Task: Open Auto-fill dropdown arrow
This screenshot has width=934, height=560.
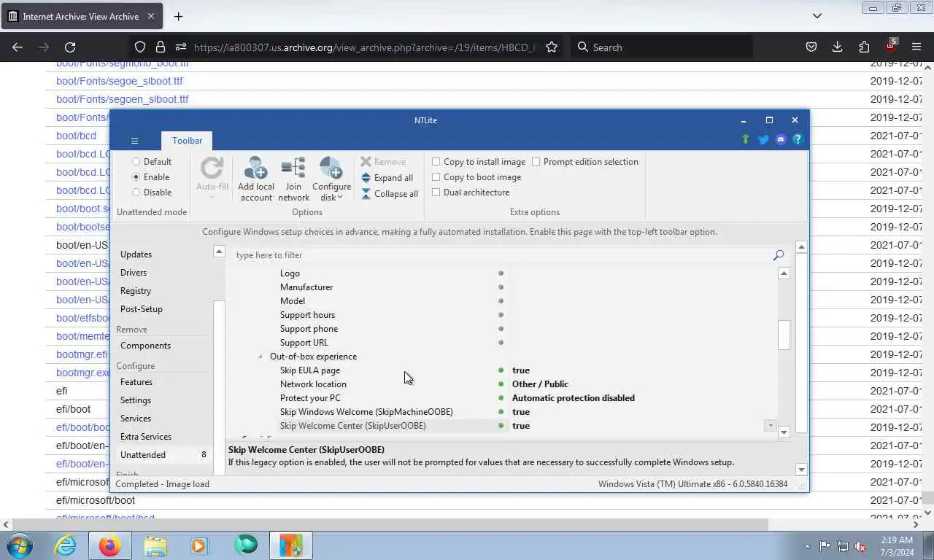Action: coord(212,197)
